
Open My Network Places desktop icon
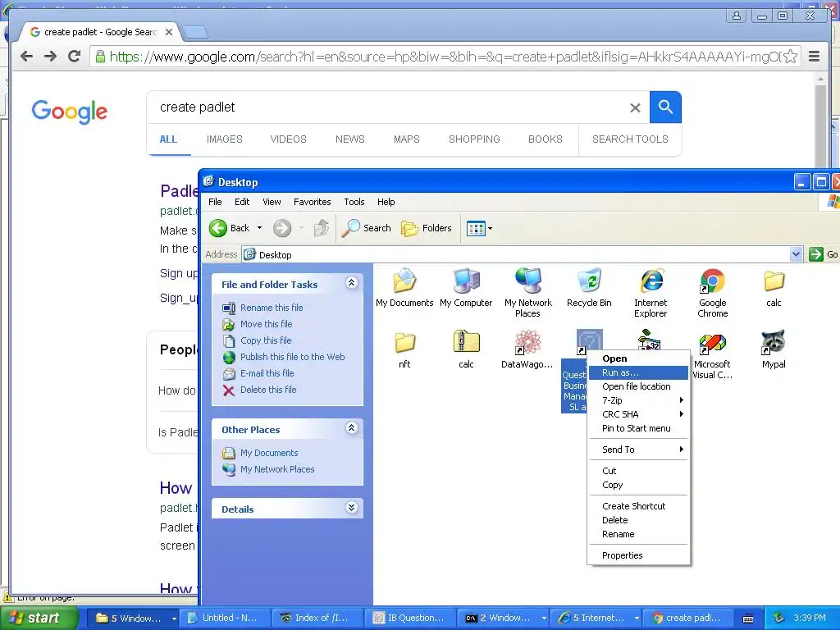(527, 293)
